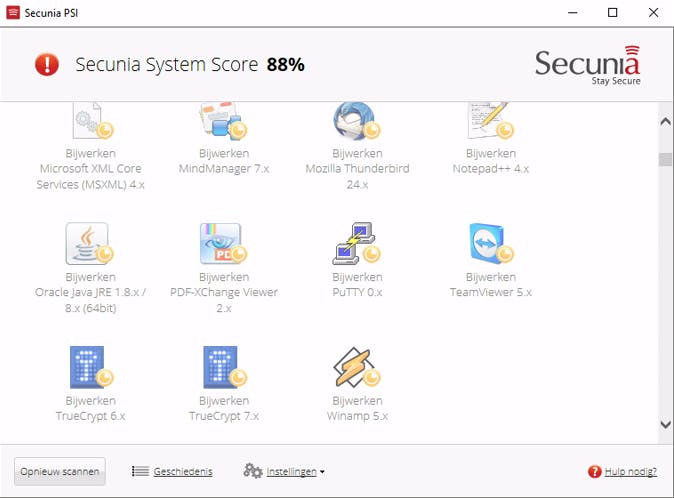
Task: Click the MindManager 7.x program icon
Action: point(223,121)
